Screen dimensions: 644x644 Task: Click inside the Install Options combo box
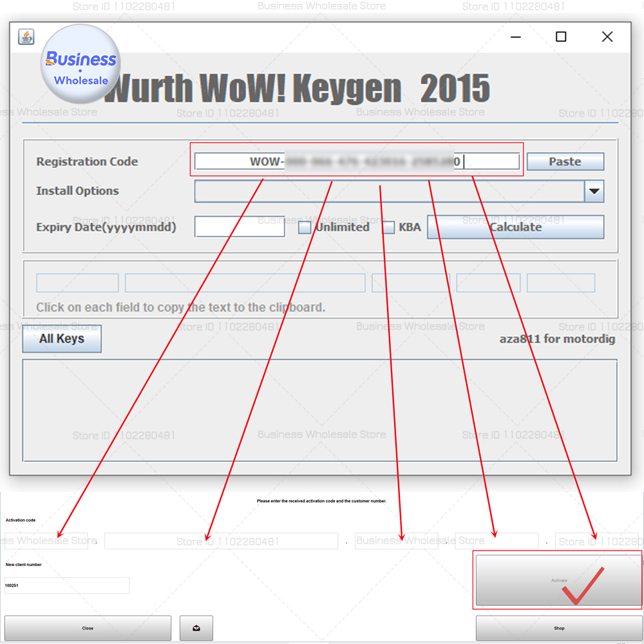(x=386, y=191)
